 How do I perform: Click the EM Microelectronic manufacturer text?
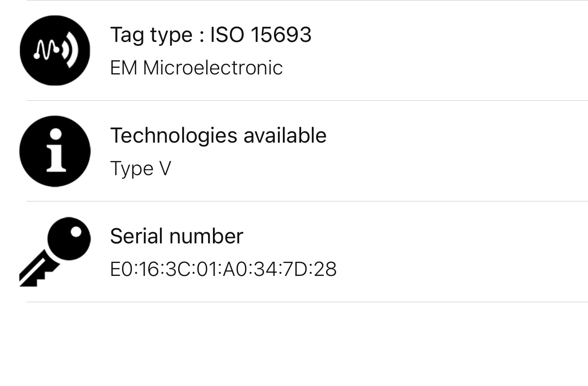coord(196,68)
